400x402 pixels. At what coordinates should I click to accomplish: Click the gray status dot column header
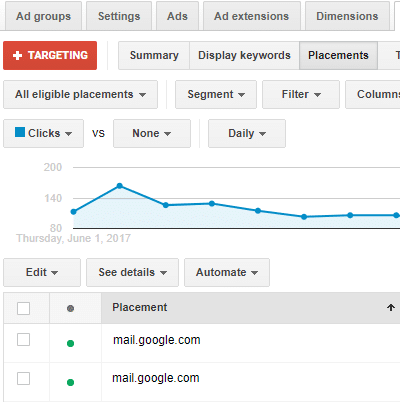(70, 308)
